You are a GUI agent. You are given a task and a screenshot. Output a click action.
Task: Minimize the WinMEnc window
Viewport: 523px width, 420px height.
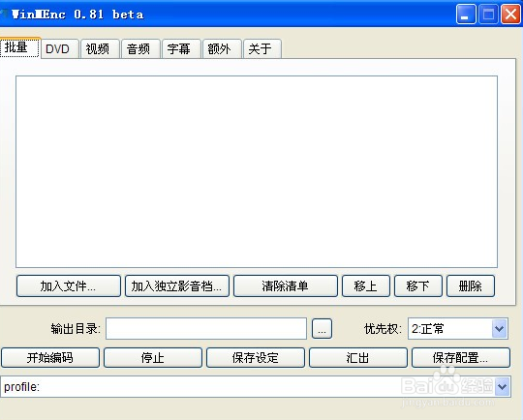point(466,15)
